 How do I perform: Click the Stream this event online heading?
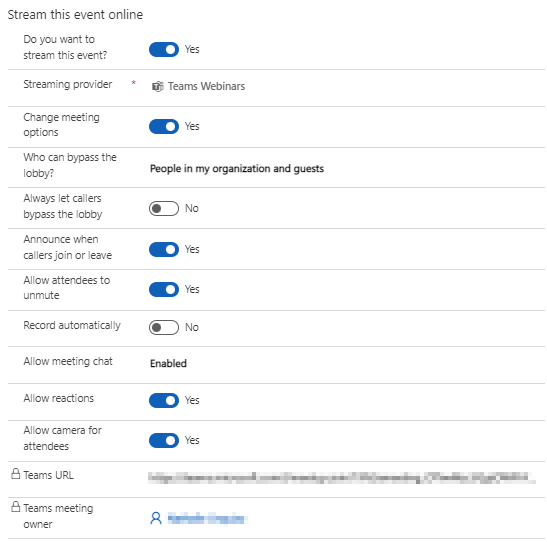[x=75, y=15]
